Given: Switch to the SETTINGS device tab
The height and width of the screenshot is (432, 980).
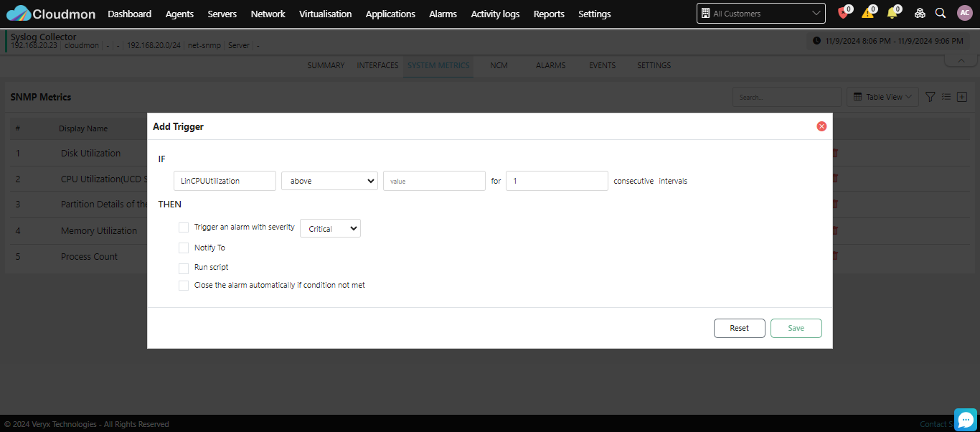Looking at the screenshot, I should pyautogui.click(x=654, y=65).
